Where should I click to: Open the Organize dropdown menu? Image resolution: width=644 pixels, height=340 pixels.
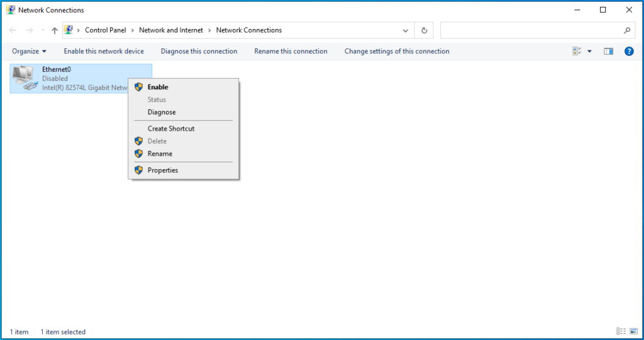(x=29, y=52)
